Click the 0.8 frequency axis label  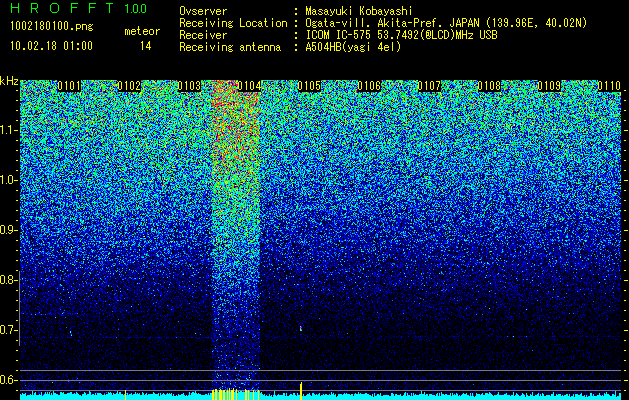pyautogui.click(x=7, y=280)
